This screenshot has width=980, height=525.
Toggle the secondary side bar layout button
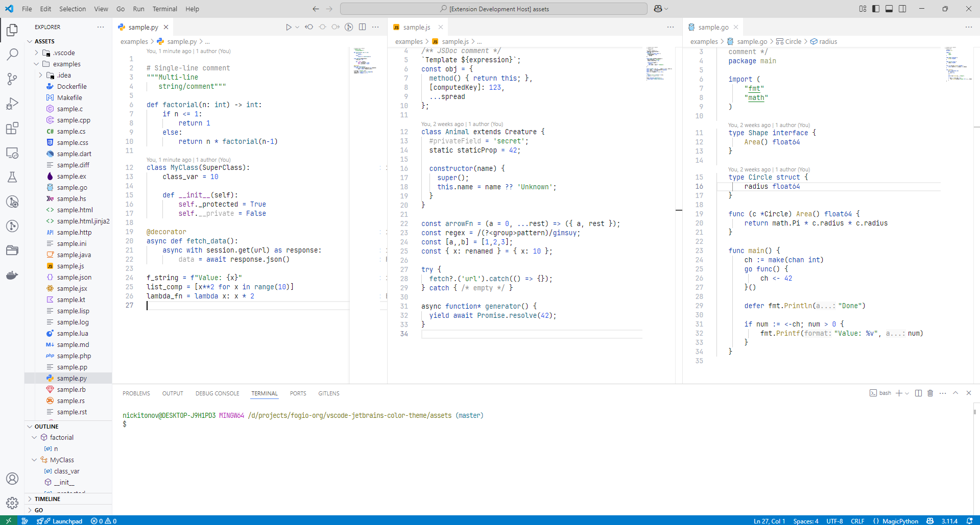pos(902,9)
